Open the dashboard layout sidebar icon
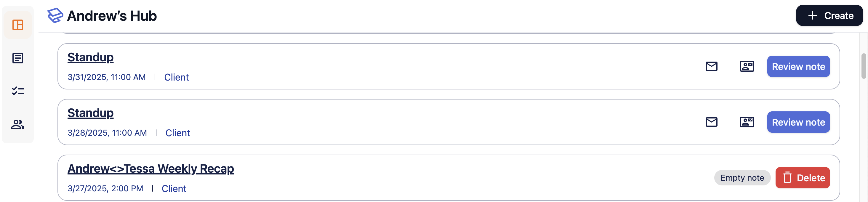This screenshot has width=868, height=202. pyautogui.click(x=17, y=25)
